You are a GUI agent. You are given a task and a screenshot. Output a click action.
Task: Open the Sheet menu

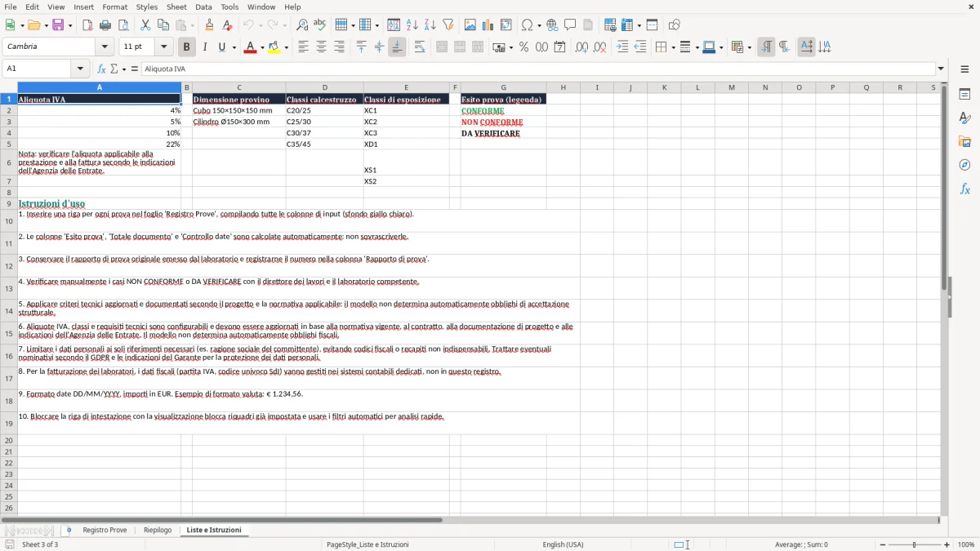click(176, 7)
